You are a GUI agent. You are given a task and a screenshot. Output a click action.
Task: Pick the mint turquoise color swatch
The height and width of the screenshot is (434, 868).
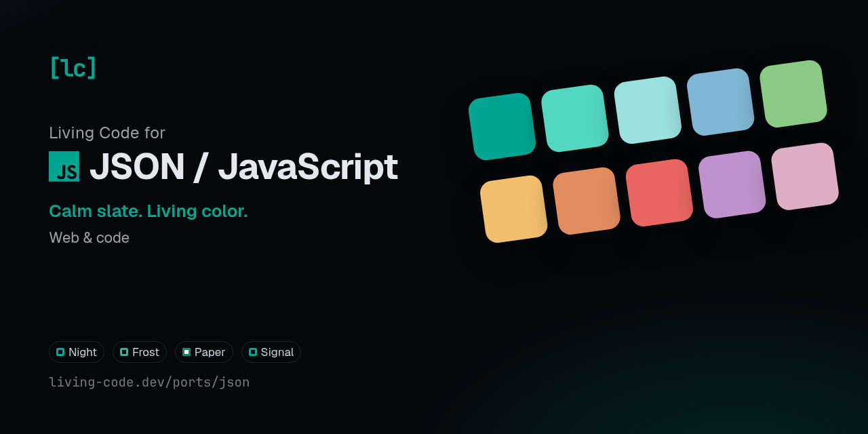[575, 118]
